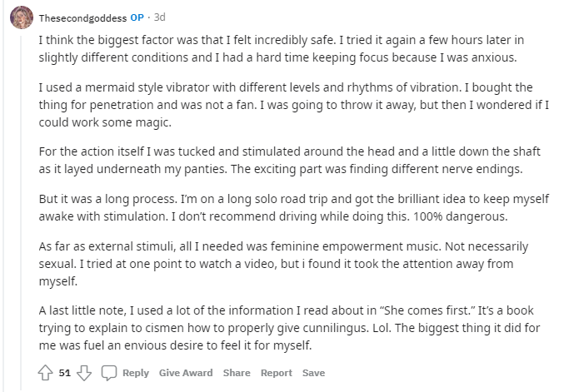Click the Reply button under the comment
The image size is (569, 392).
click(x=136, y=373)
